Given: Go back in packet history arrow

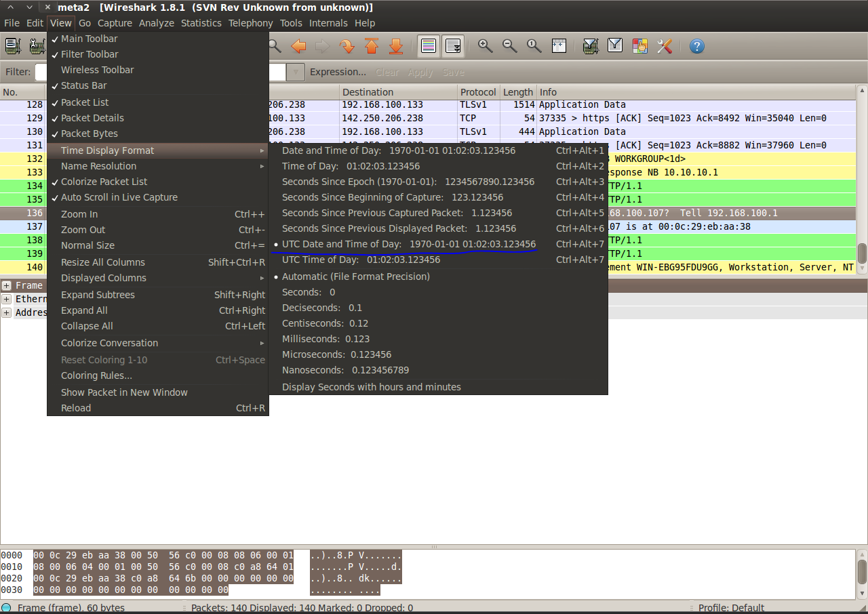Looking at the screenshot, I should click(x=298, y=46).
